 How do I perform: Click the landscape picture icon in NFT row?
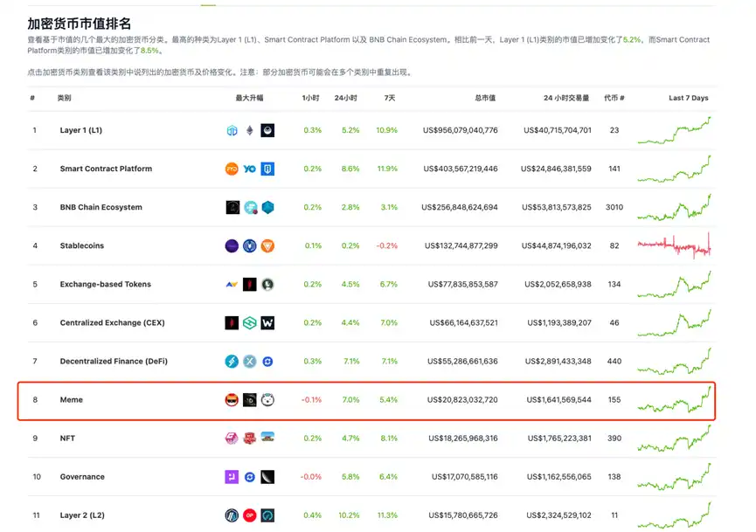tap(267, 437)
